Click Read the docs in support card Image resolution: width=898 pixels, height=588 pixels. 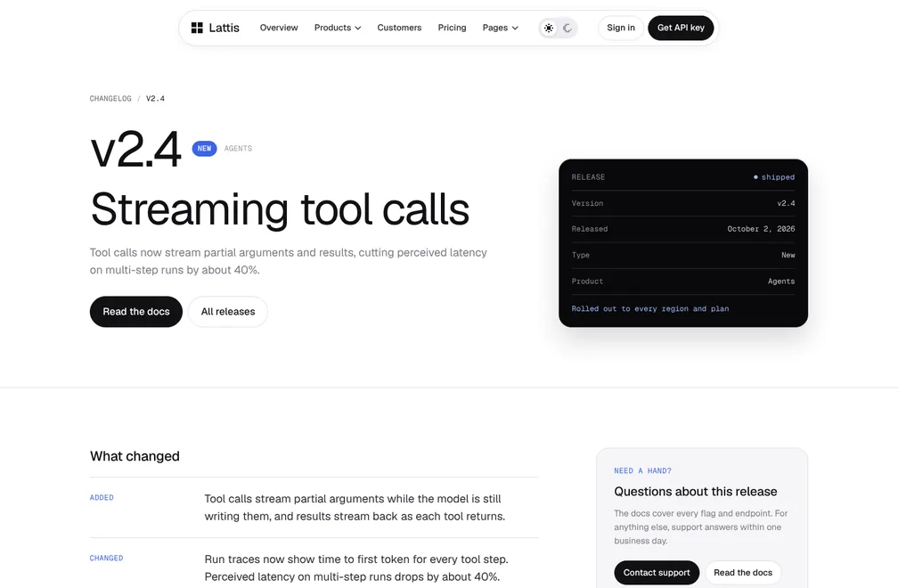click(x=743, y=573)
